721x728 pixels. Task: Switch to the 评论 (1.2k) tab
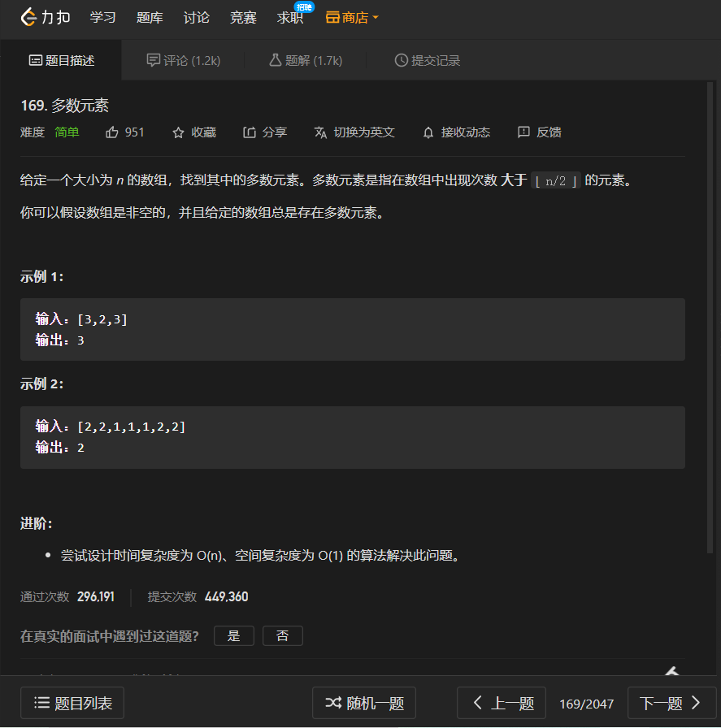click(x=184, y=60)
